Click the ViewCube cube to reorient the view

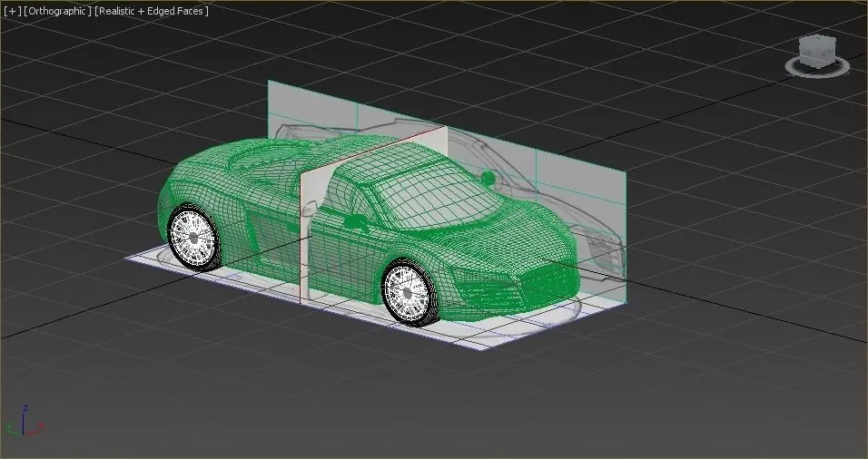[817, 52]
